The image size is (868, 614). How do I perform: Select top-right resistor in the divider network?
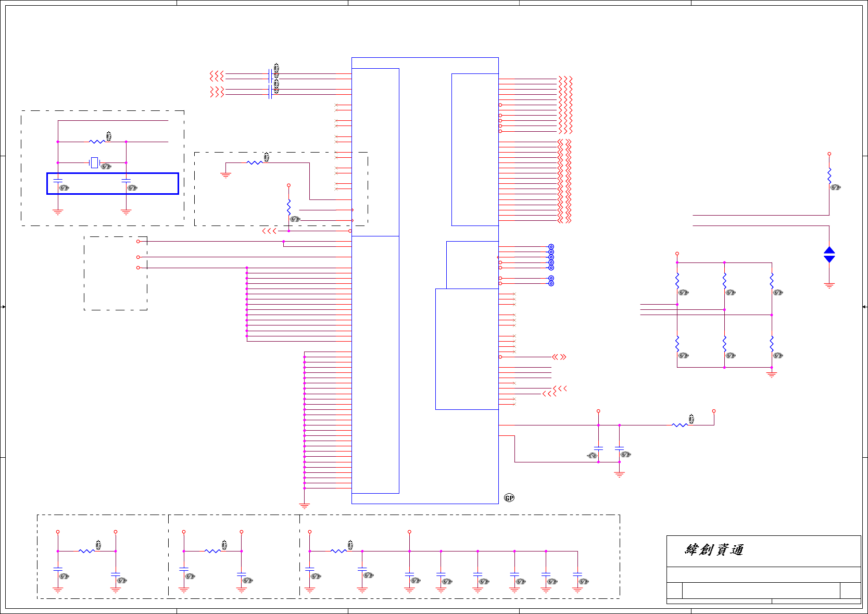tap(772, 281)
